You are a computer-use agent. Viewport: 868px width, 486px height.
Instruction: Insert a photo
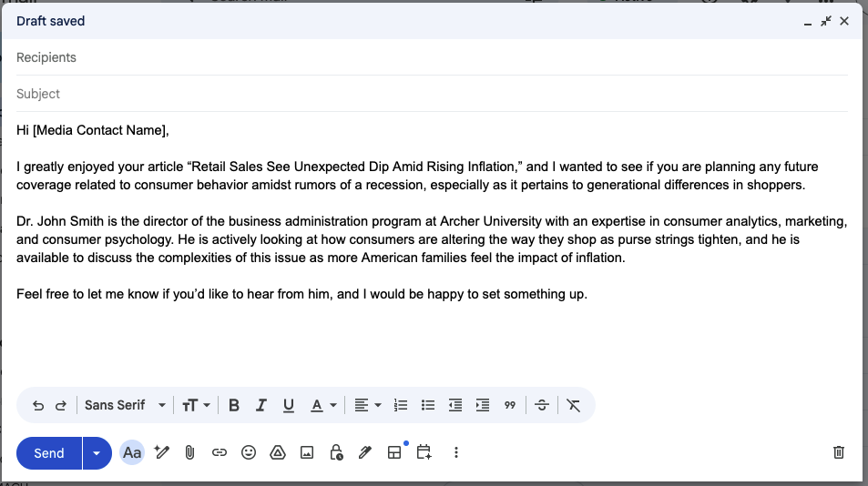point(307,453)
